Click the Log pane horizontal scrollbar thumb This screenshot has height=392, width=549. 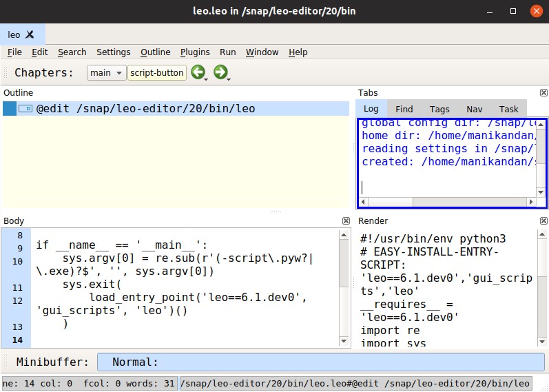tap(391, 202)
